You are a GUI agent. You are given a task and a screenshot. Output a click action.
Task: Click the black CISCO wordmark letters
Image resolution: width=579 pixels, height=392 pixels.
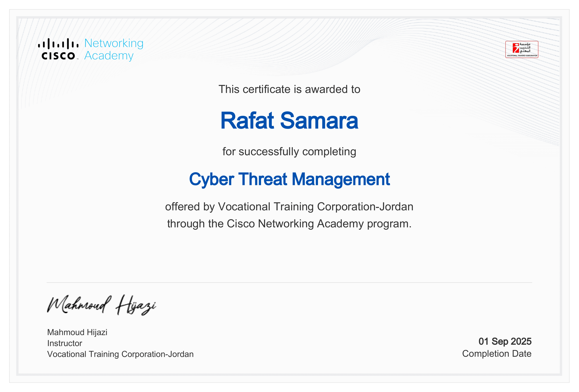pyautogui.click(x=58, y=56)
